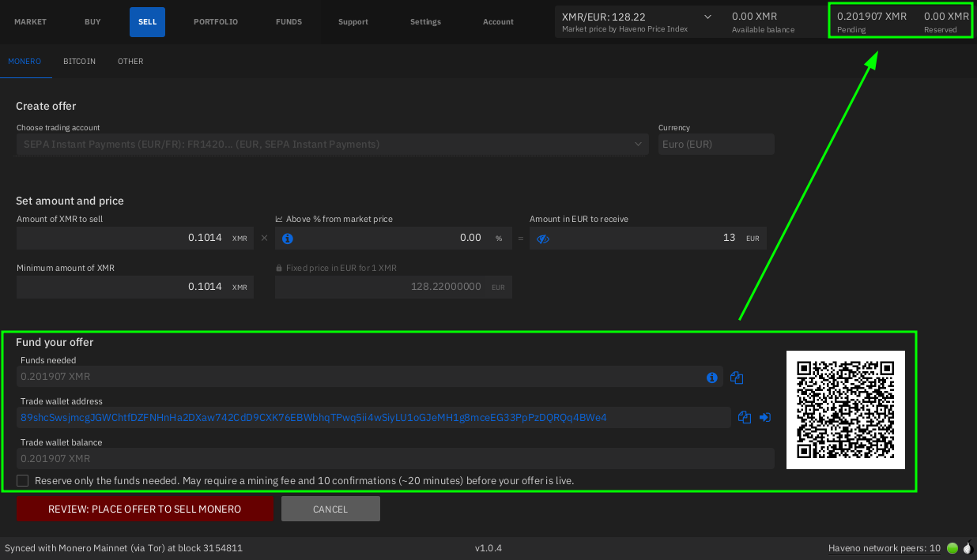
Task: Open the Account section
Action: (498, 22)
